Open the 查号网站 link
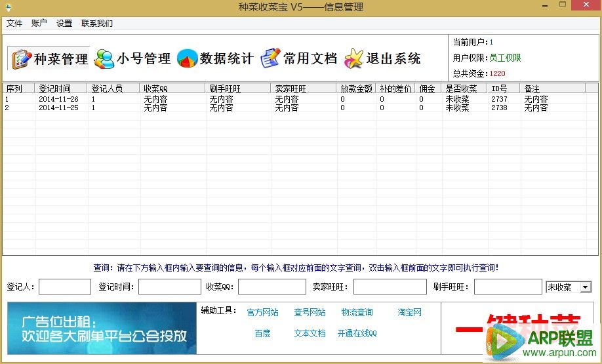 [310, 313]
